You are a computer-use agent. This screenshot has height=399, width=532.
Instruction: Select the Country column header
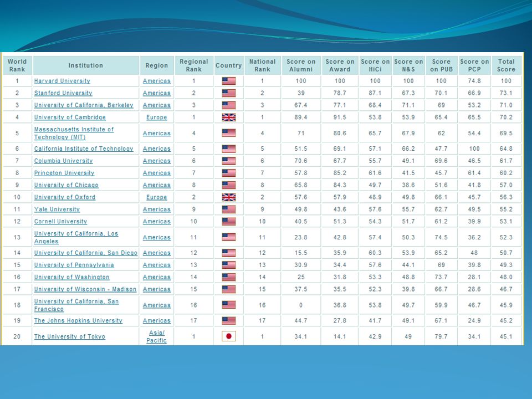click(229, 65)
